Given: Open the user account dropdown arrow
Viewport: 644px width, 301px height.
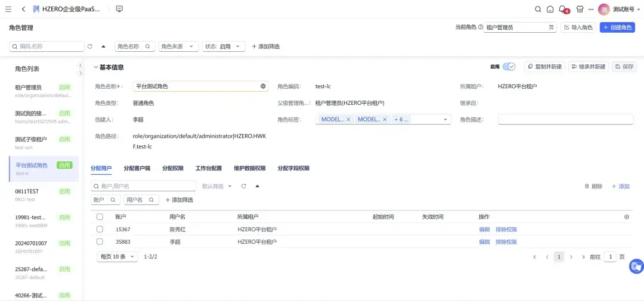Looking at the screenshot, I should coord(639,9).
